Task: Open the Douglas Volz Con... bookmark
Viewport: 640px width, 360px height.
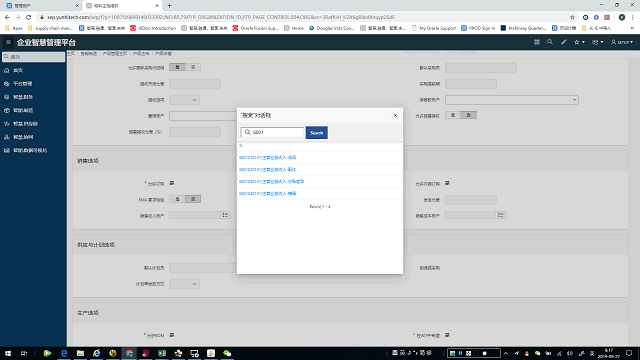Action: tap(332, 28)
